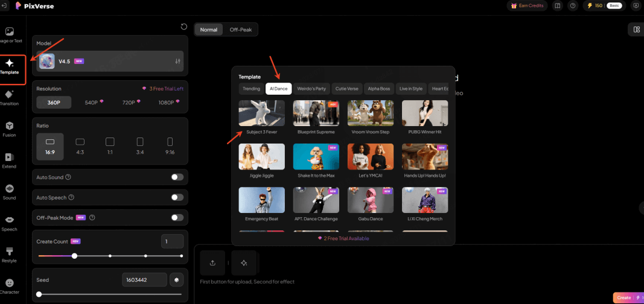Open the Image or Text sidebar tool
Viewport: 644px width, 304px height.
tap(10, 35)
